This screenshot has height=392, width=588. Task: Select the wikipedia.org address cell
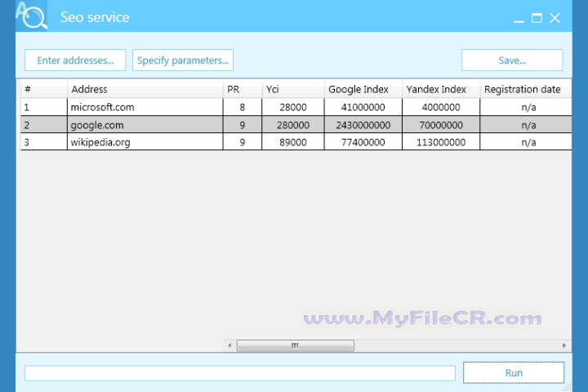[x=145, y=142]
